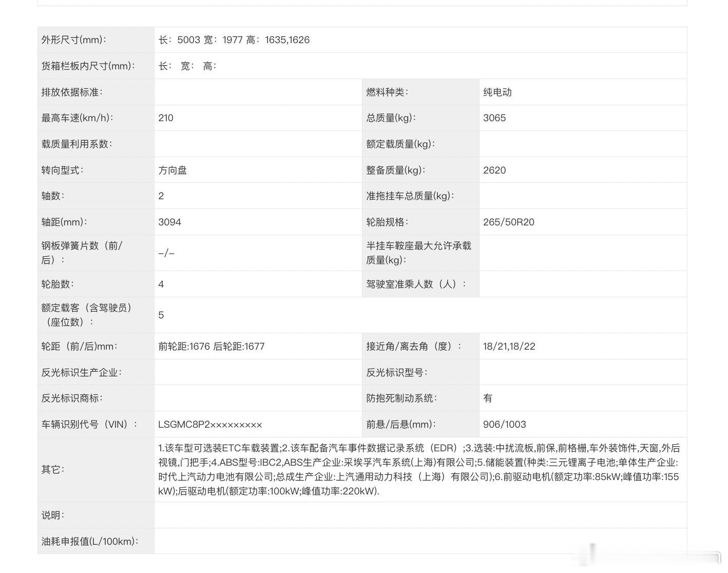The width and height of the screenshot is (728, 573).
Task: Click the 载质量利用系数 label
Action: (x=77, y=144)
